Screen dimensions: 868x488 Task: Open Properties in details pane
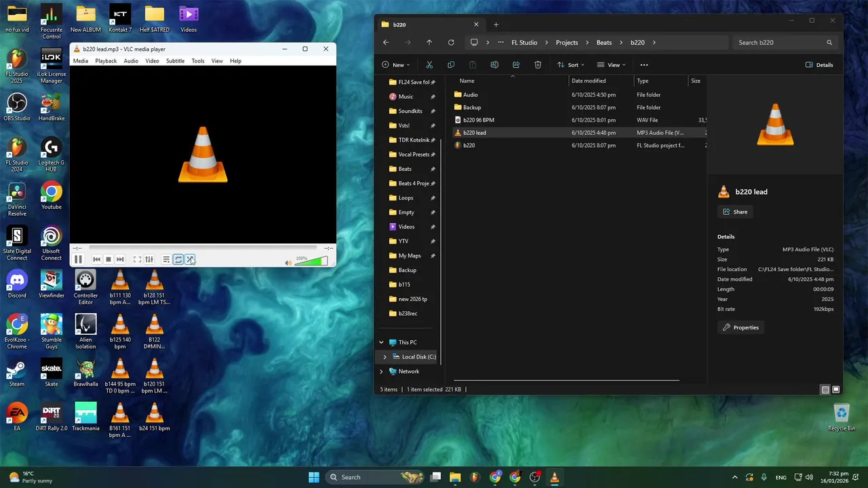(x=741, y=327)
